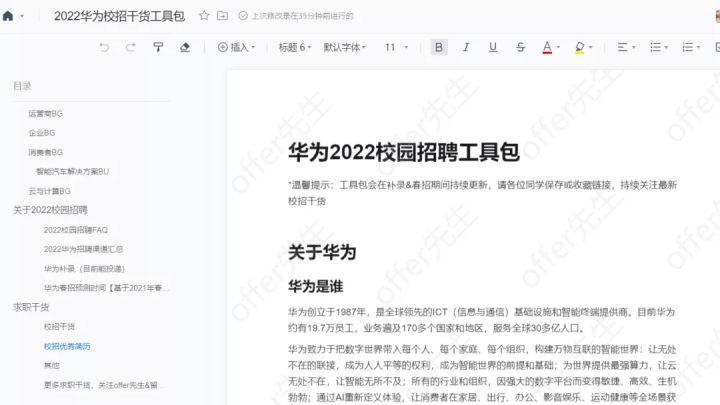
Task: Star the document as favorite
Action: (204, 16)
